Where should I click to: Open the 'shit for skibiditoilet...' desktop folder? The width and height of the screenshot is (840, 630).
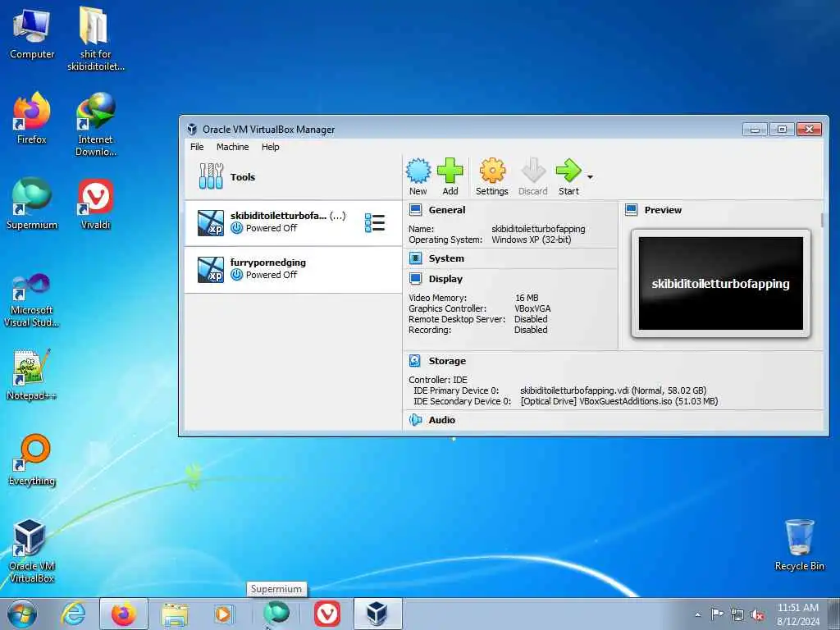coord(95,39)
